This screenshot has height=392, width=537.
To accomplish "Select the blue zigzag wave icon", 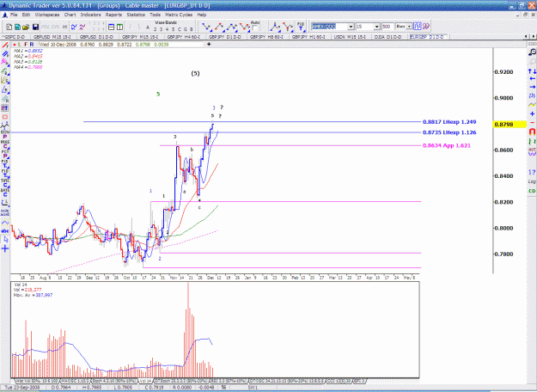I will (74, 27).
